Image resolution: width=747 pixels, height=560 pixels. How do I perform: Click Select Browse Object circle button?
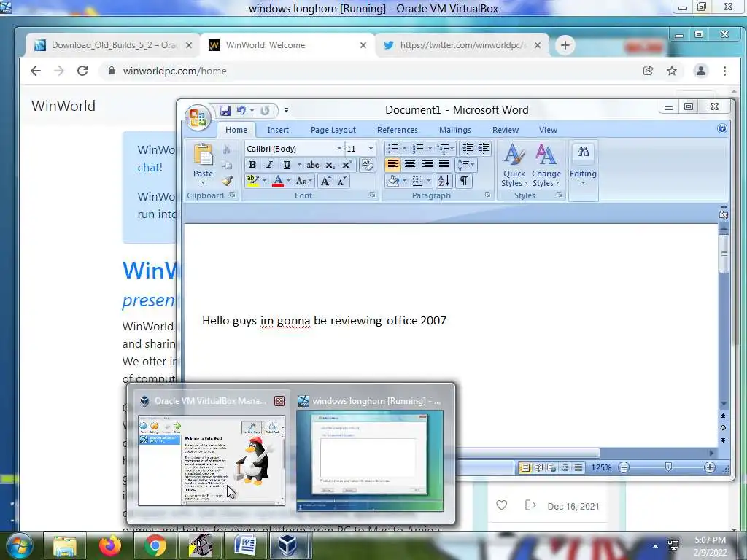click(x=723, y=427)
